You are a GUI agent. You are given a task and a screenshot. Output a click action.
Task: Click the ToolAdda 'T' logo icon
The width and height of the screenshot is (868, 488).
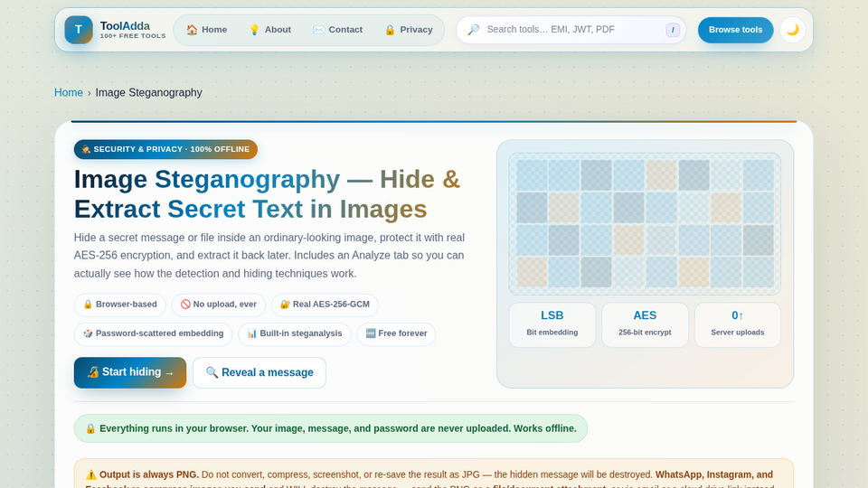pos(79,30)
